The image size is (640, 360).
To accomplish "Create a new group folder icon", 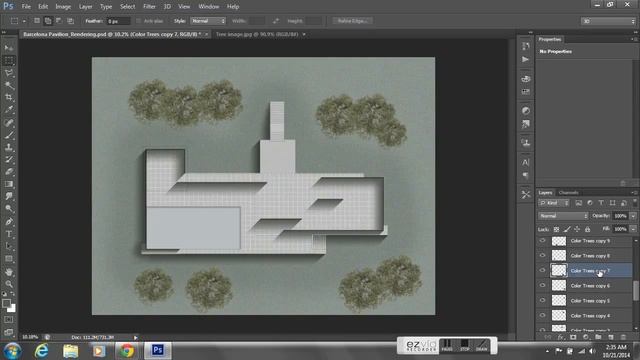I will 598,337.
